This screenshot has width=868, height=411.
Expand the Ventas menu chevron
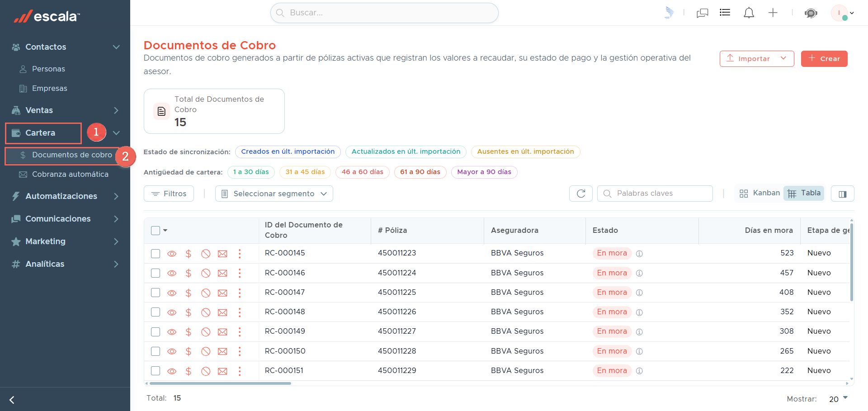click(x=116, y=110)
